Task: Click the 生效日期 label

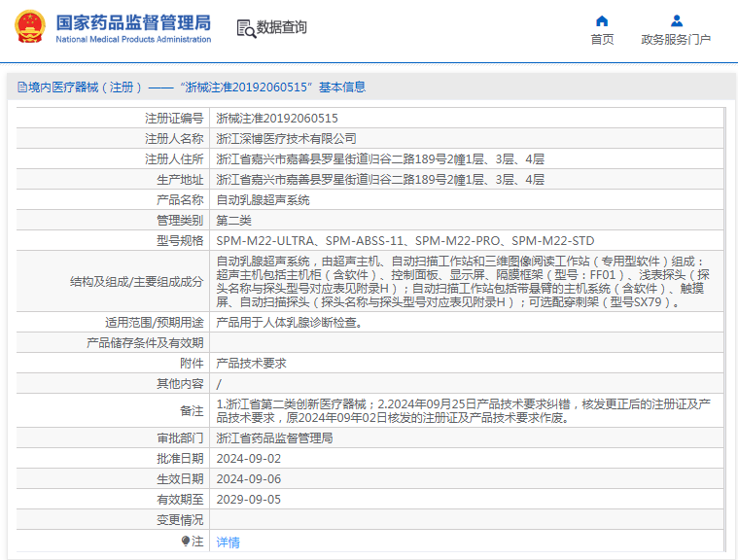Action: pos(180,478)
